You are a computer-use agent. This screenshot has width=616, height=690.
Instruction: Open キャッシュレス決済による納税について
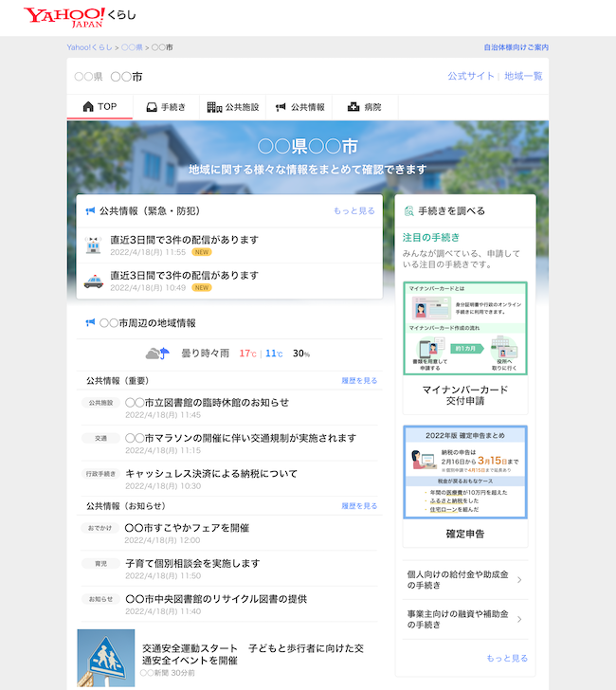(x=211, y=474)
